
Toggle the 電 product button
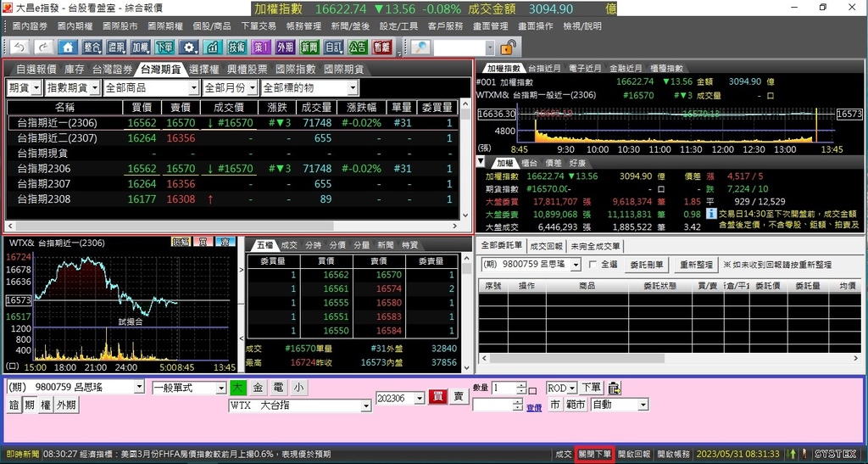[278, 388]
